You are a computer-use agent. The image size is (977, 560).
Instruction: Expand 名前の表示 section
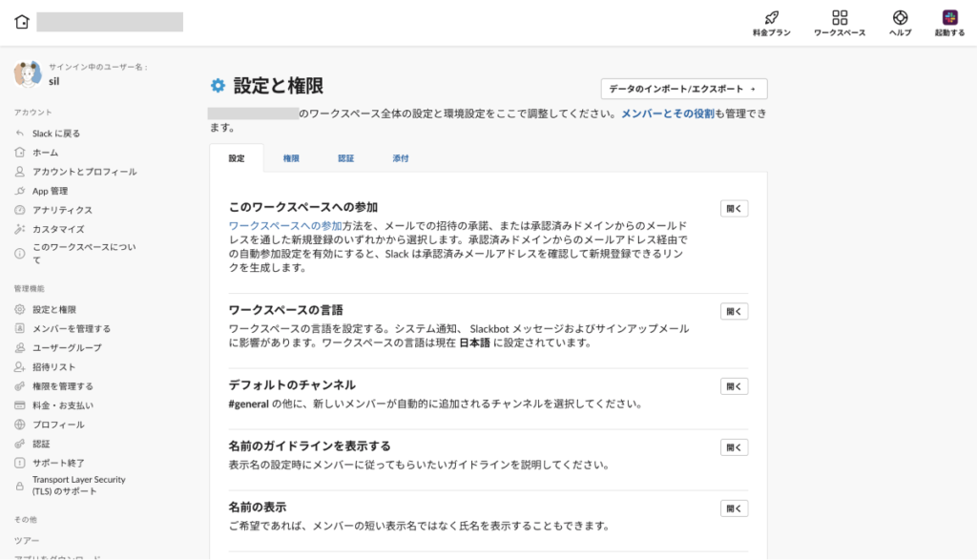[734, 508]
